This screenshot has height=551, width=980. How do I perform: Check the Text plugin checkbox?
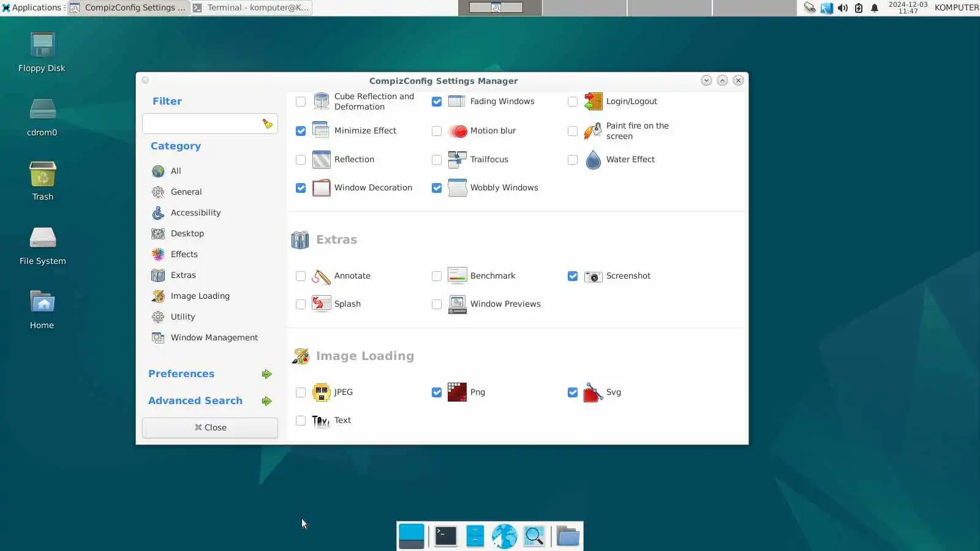pyautogui.click(x=301, y=421)
